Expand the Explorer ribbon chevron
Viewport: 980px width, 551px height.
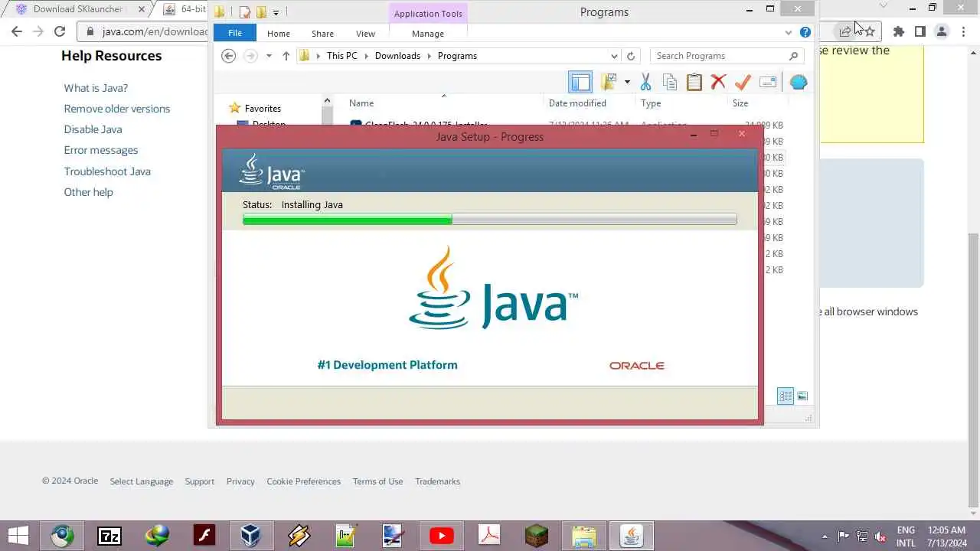coord(789,33)
